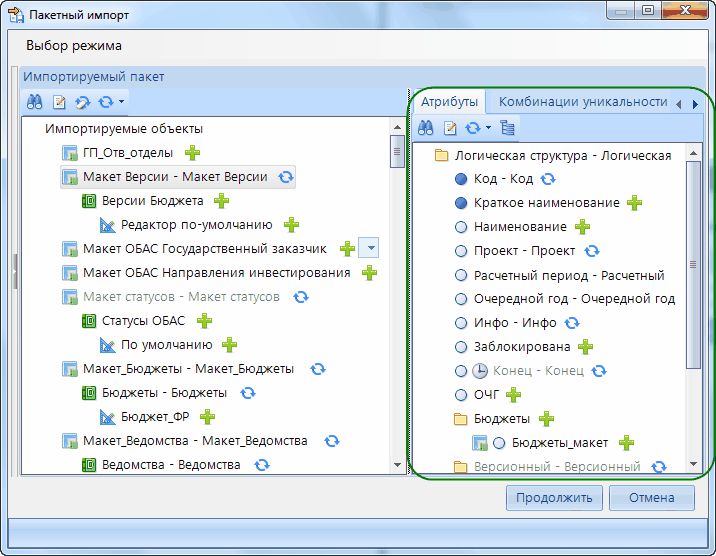The image size is (716, 556).
Task: Click green plus beside Краткое наименование
Action: 634,203
